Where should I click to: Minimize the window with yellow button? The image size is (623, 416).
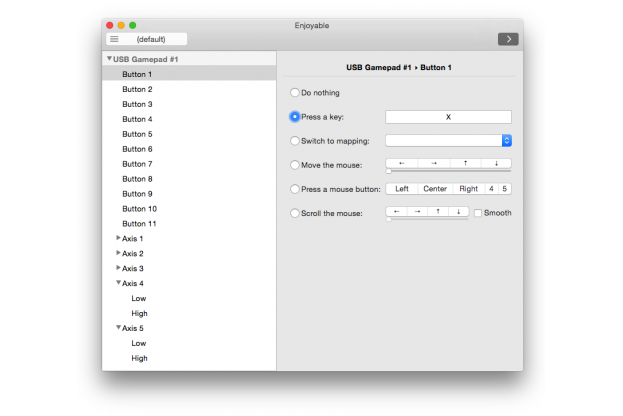121,25
